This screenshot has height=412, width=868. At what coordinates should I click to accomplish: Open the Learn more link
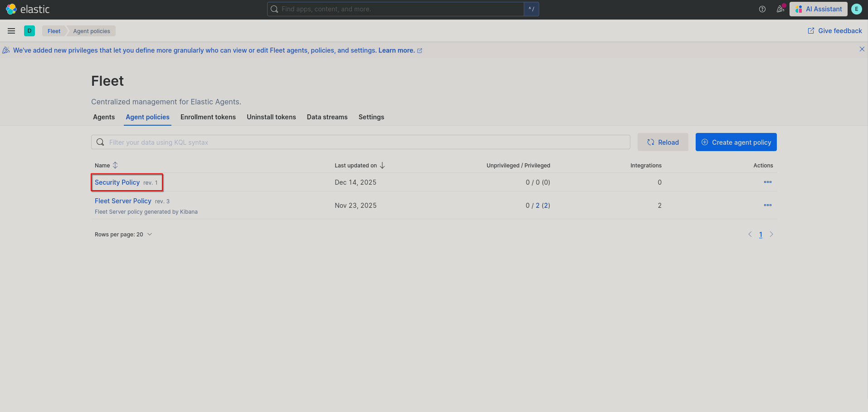[x=400, y=50]
